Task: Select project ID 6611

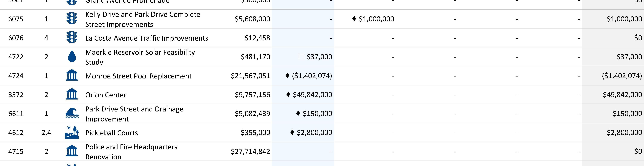Action: 16,114
